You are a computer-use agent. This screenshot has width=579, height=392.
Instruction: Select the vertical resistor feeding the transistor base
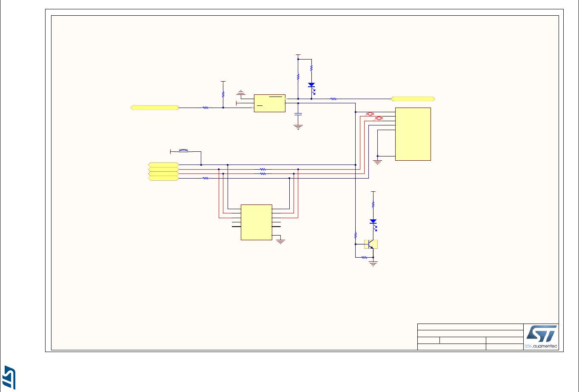coord(355,235)
